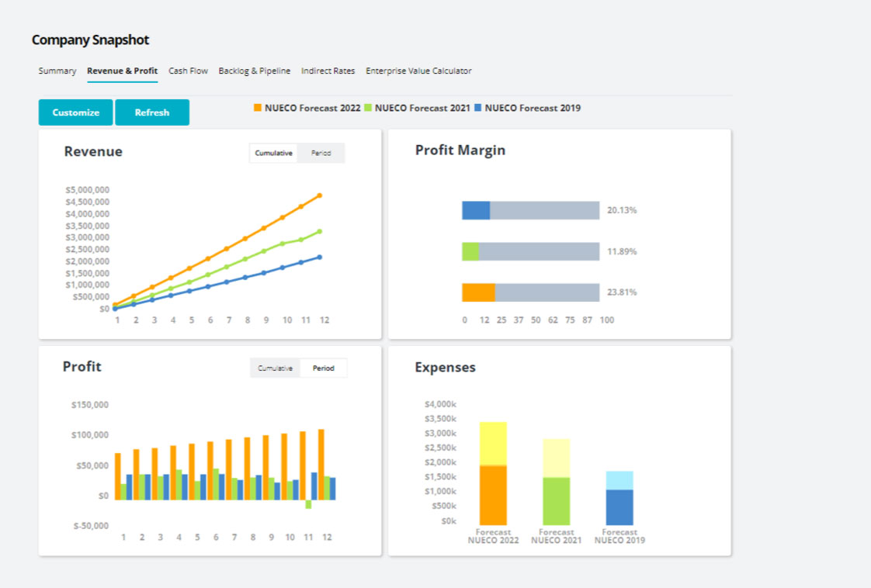
Task: Select Period view on Profit chart
Action: (323, 368)
